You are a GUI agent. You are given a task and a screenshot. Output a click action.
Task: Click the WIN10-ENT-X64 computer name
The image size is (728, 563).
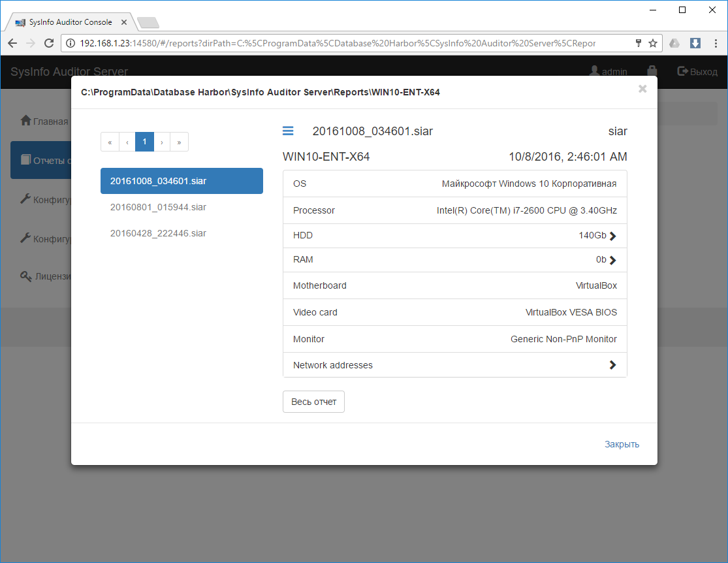point(326,157)
